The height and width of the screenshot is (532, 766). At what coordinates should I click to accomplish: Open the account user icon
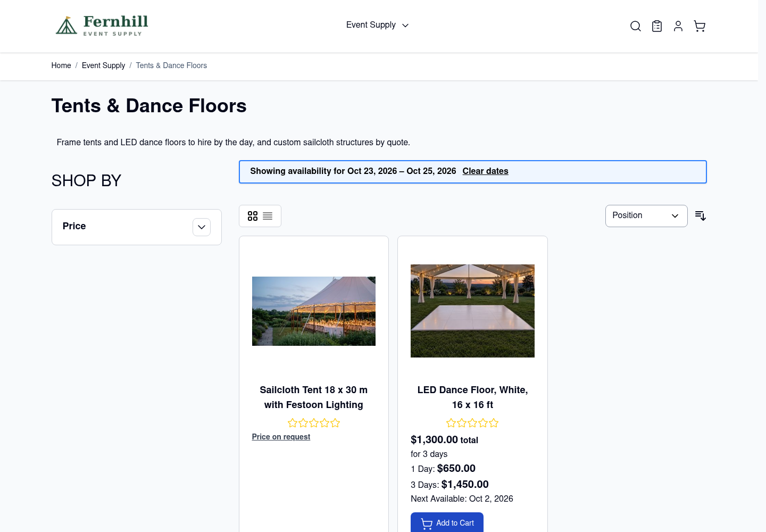678,26
